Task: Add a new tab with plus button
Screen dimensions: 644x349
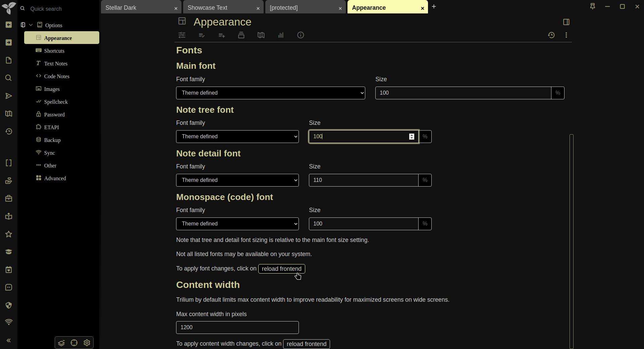Action: click(434, 7)
